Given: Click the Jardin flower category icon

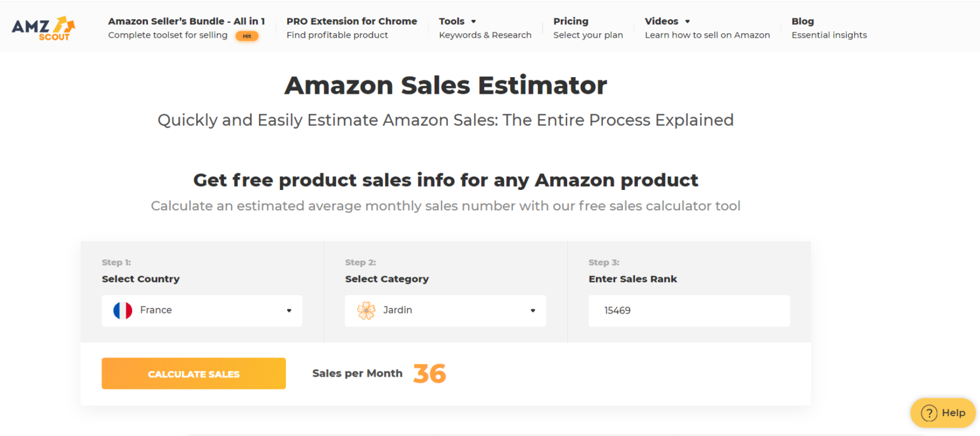Looking at the screenshot, I should click(x=366, y=310).
